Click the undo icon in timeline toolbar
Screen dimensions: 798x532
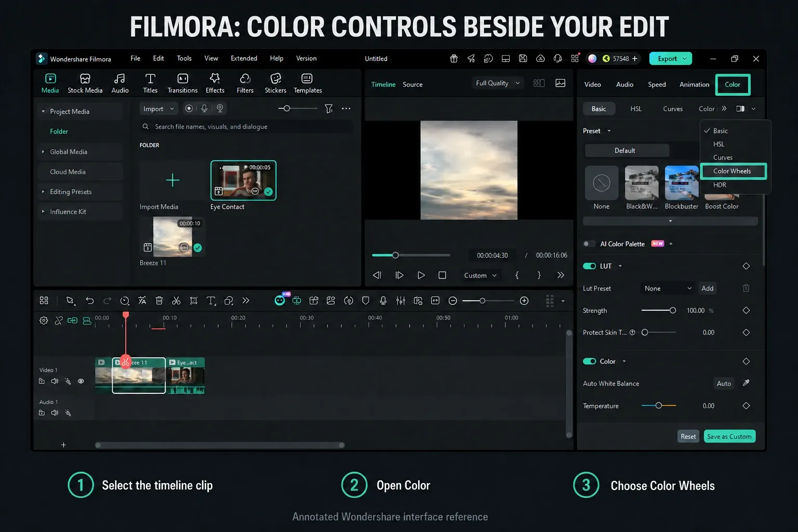point(89,301)
